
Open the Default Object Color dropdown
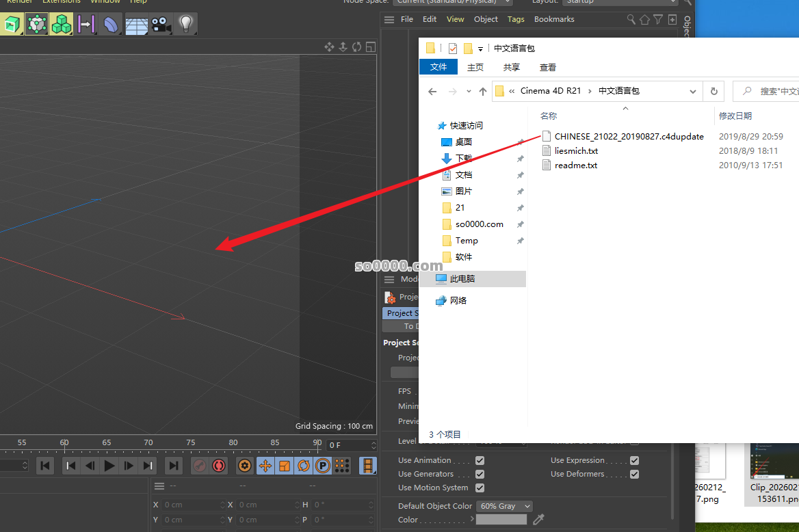click(504, 506)
